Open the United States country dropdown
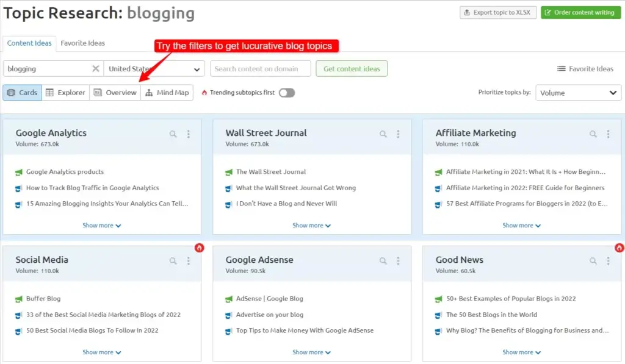 pyautogui.click(x=154, y=68)
